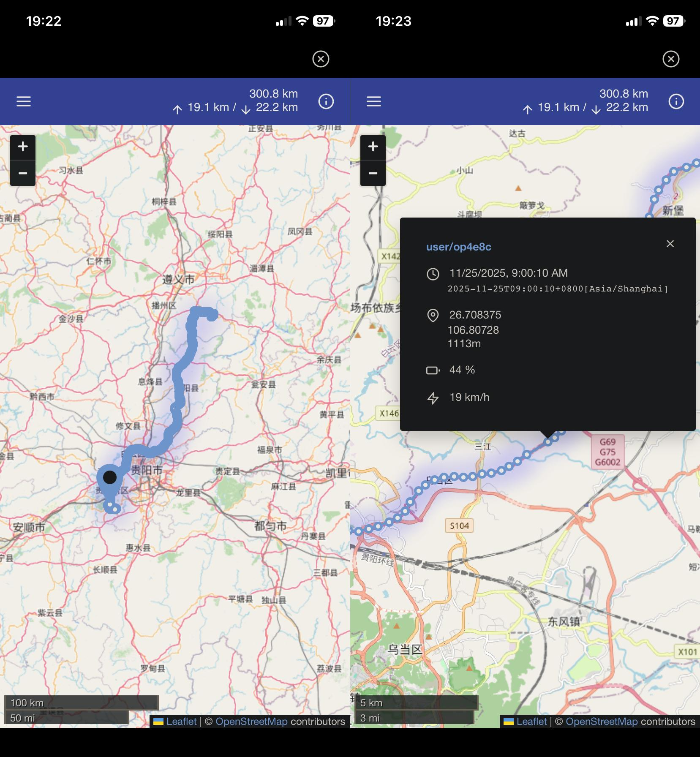
Task: Open OpenStreetMap link on left map
Action: point(251,721)
